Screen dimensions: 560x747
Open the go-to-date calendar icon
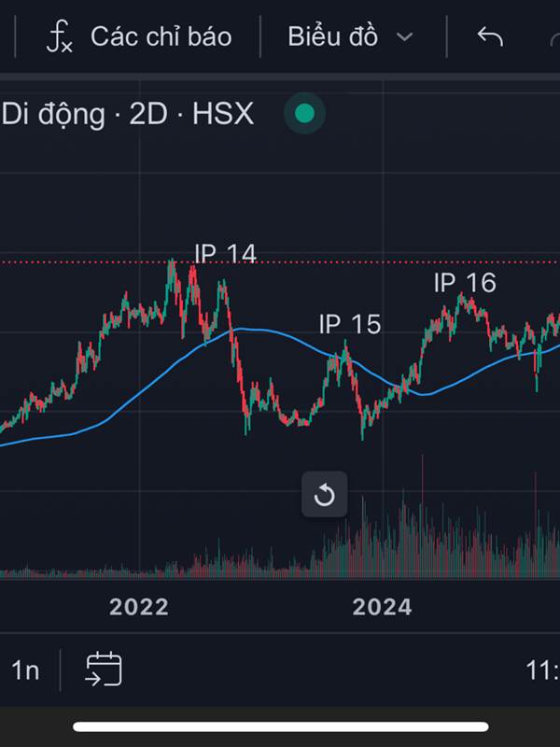104,669
